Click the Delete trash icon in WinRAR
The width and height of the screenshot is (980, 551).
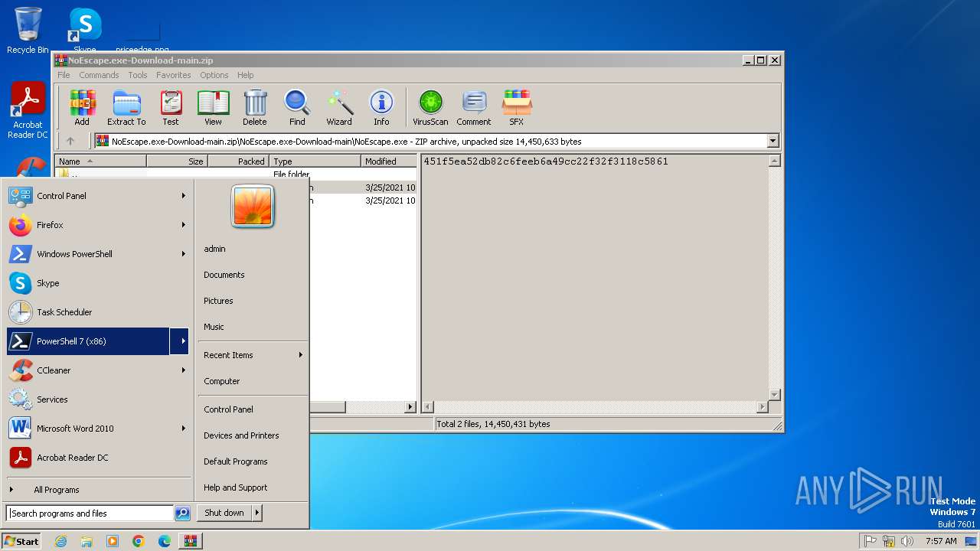tap(255, 107)
